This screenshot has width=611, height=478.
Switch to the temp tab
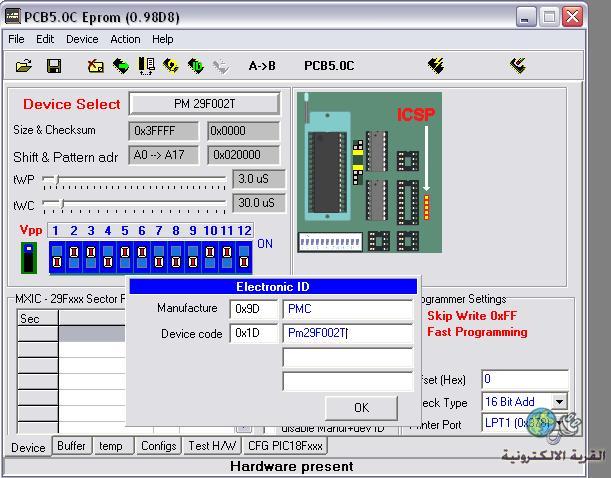point(111,446)
